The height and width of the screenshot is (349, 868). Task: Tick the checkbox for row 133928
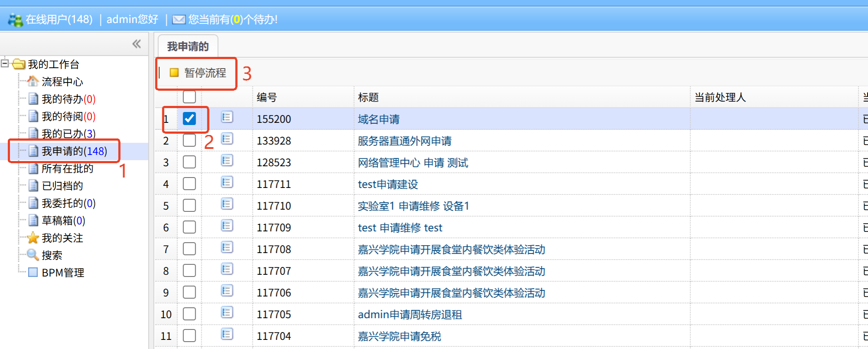tap(189, 140)
